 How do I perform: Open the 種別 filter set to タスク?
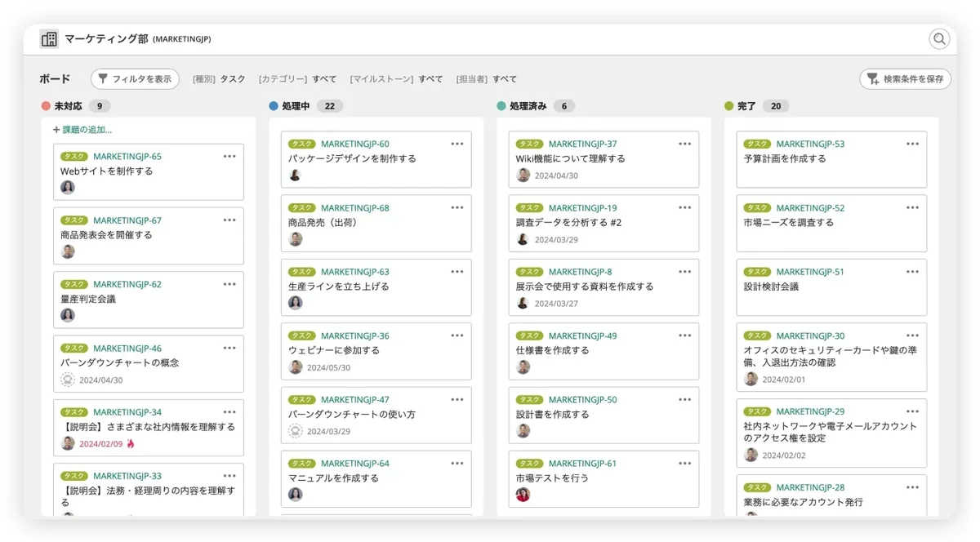pos(219,79)
